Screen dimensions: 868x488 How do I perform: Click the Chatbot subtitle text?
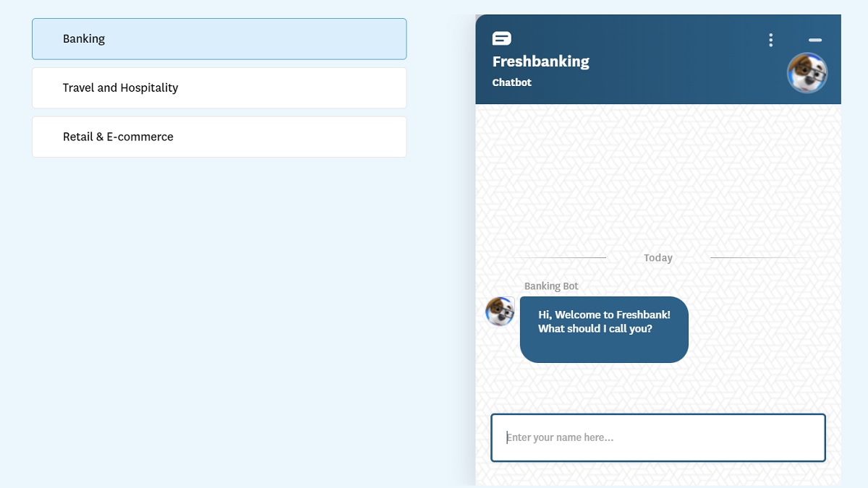coord(512,82)
